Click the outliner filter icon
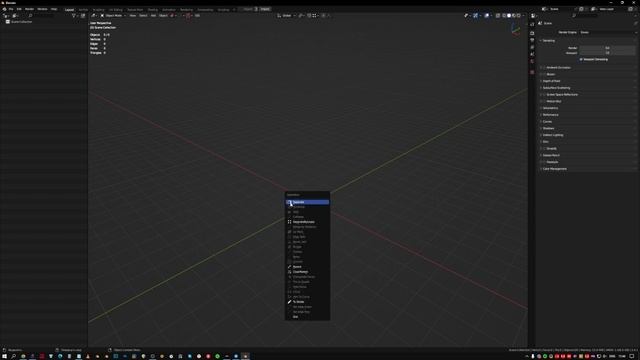This screenshot has width=640, height=360. 74,16
